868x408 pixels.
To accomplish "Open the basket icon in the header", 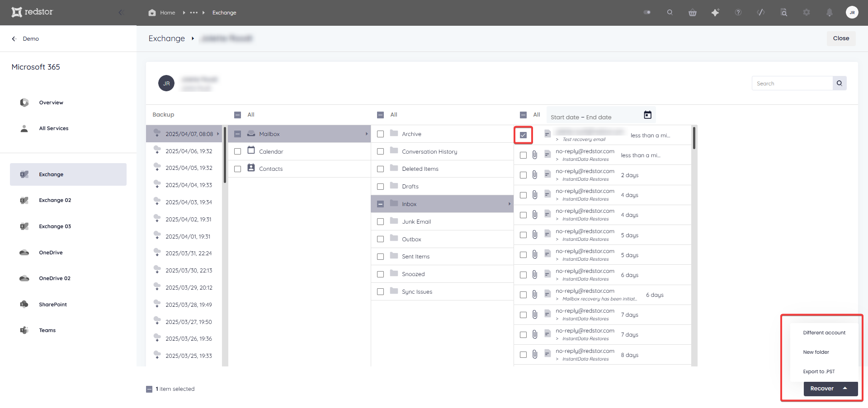I will (x=693, y=13).
